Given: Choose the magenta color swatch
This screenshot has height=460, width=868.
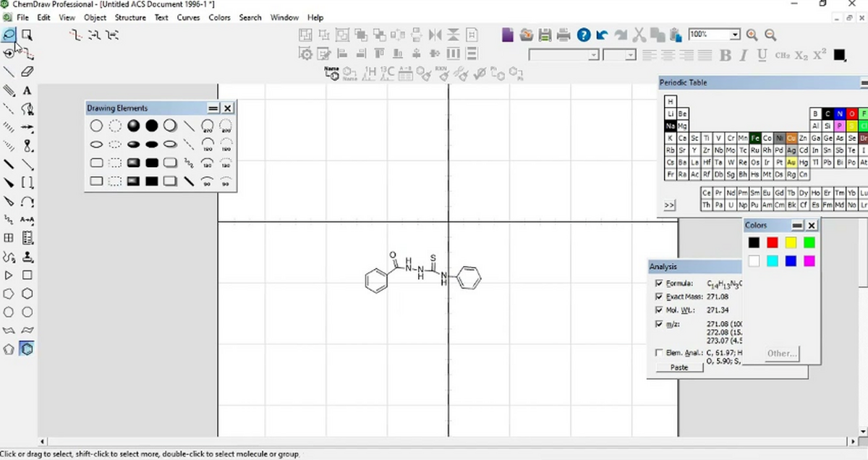Looking at the screenshot, I should [x=809, y=260].
